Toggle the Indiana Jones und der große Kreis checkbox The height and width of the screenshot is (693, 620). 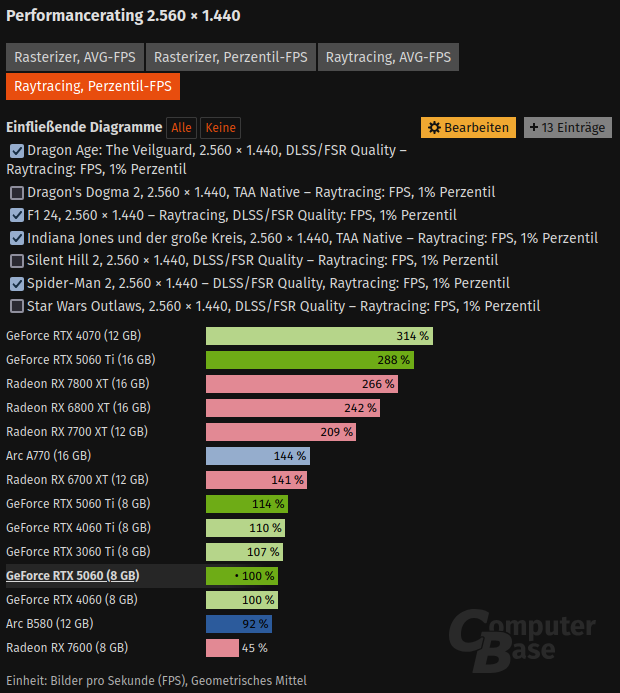pos(17,238)
